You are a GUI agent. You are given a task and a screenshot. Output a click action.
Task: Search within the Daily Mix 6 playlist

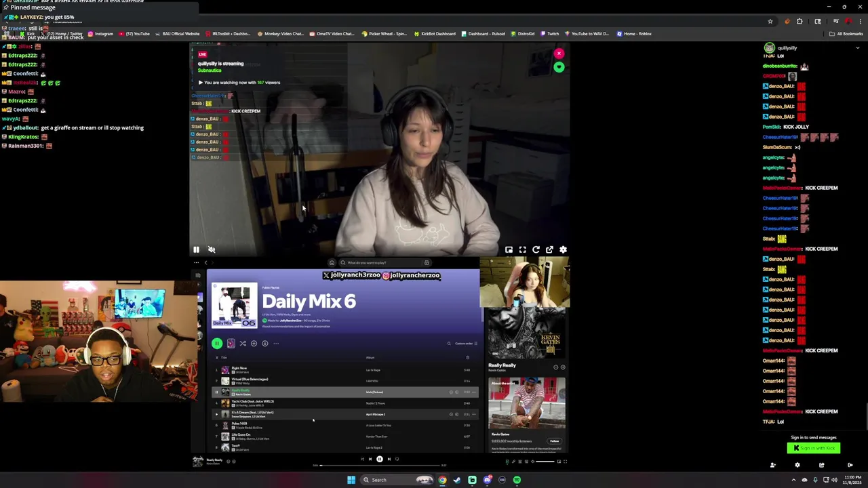[448, 344]
